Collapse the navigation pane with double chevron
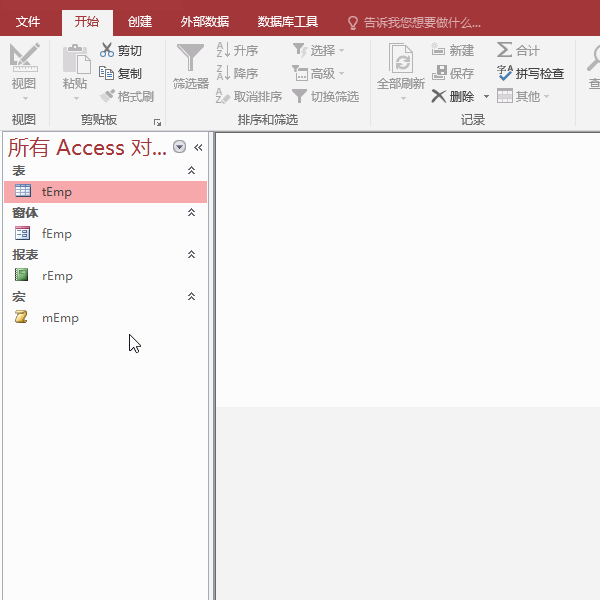The image size is (600, 600). pos(198,147)
